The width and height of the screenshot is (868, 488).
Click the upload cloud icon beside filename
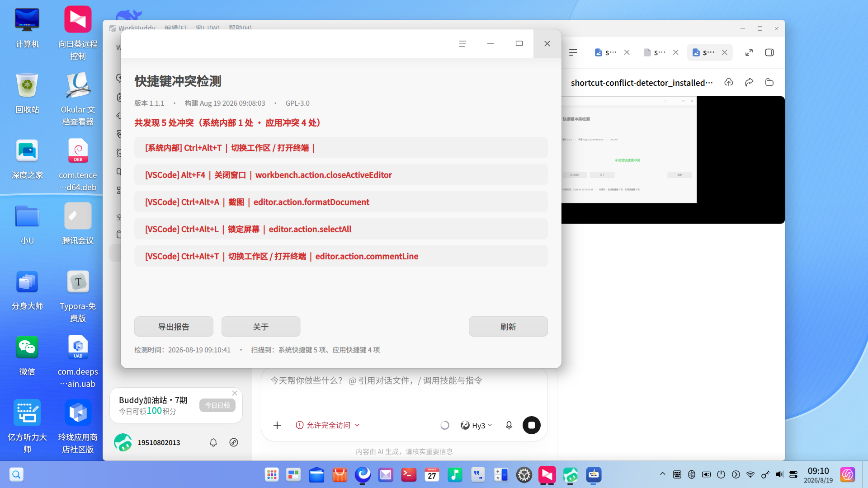[x=729, y=82]
